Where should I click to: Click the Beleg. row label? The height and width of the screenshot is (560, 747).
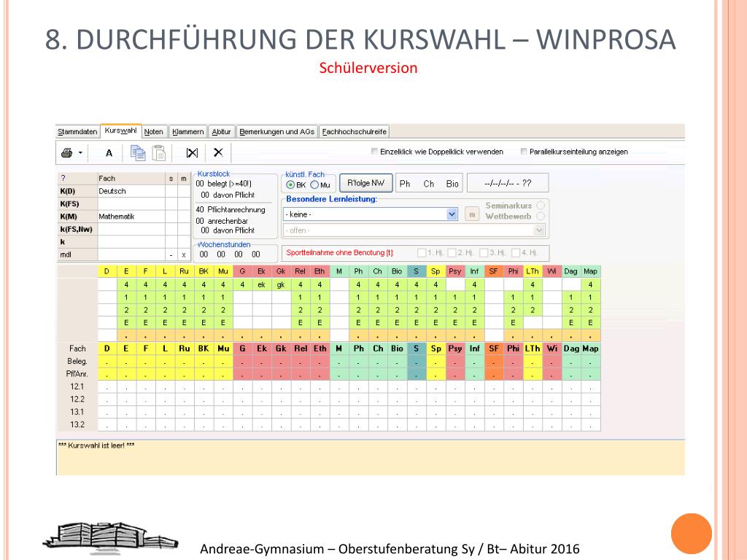(77, 362)
